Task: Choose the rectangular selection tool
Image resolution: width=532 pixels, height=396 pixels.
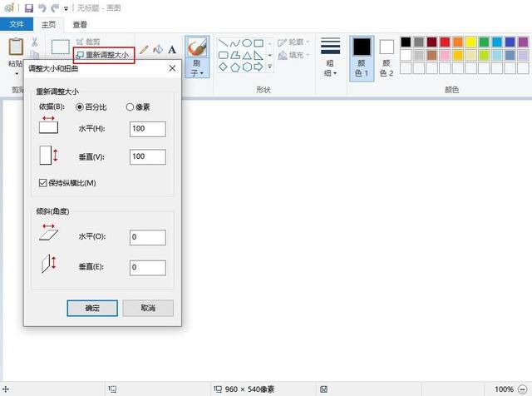Action: [61, 47]
